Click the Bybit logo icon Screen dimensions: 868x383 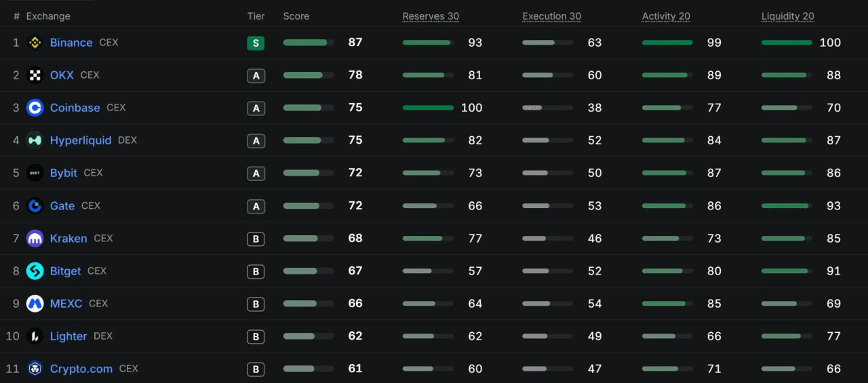(x=35, y=173)
